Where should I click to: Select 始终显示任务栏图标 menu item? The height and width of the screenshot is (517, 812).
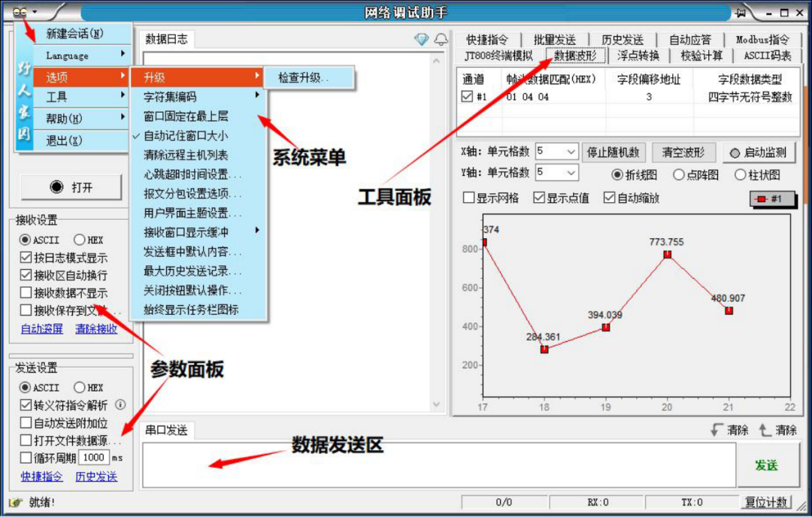pyautogui.click(x=198, y=310)
